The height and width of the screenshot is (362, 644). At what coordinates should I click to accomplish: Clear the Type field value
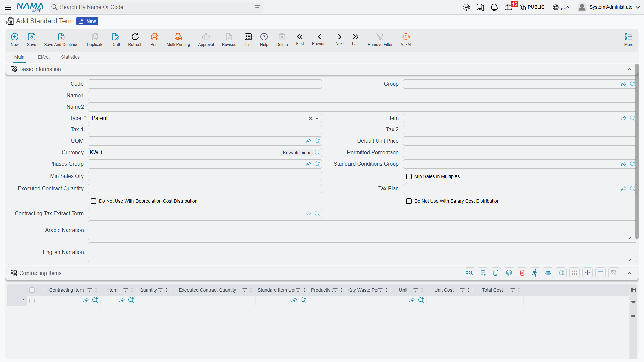[x=311, y=118]
